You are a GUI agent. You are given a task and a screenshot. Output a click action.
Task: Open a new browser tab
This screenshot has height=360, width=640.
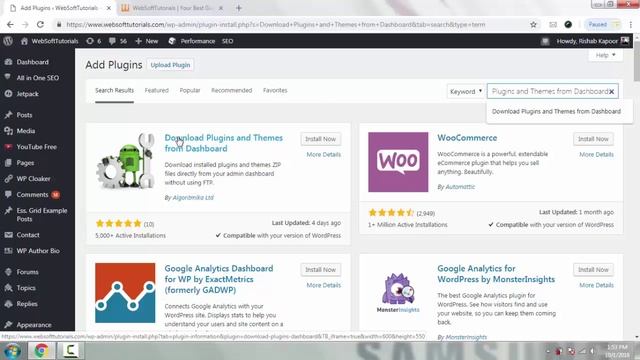pos(239,8)
